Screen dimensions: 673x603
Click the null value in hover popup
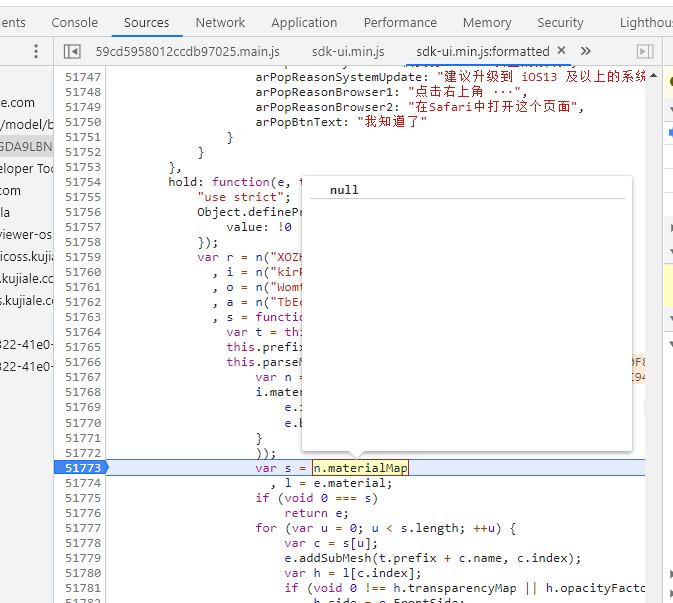[344, 190]
